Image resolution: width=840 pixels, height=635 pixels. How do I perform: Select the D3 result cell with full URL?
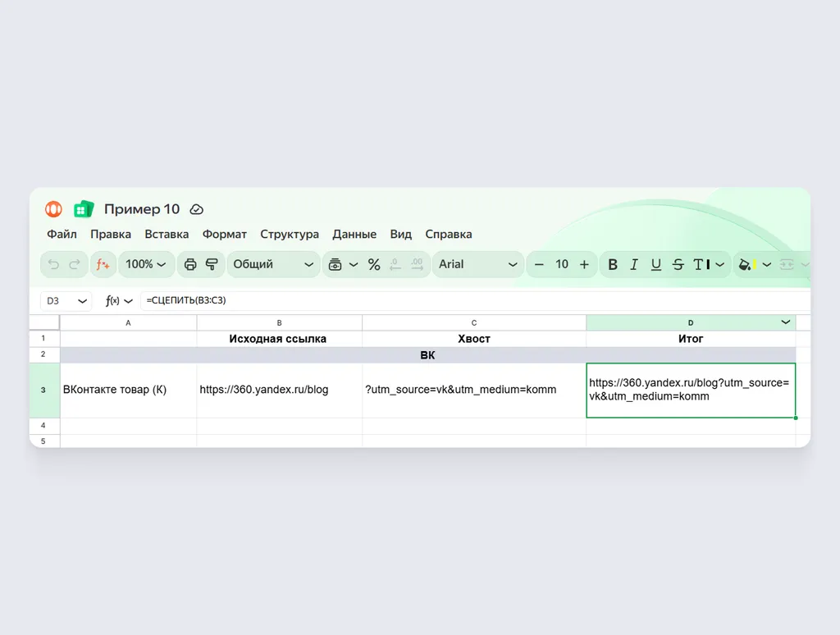(x=691, y=390)
